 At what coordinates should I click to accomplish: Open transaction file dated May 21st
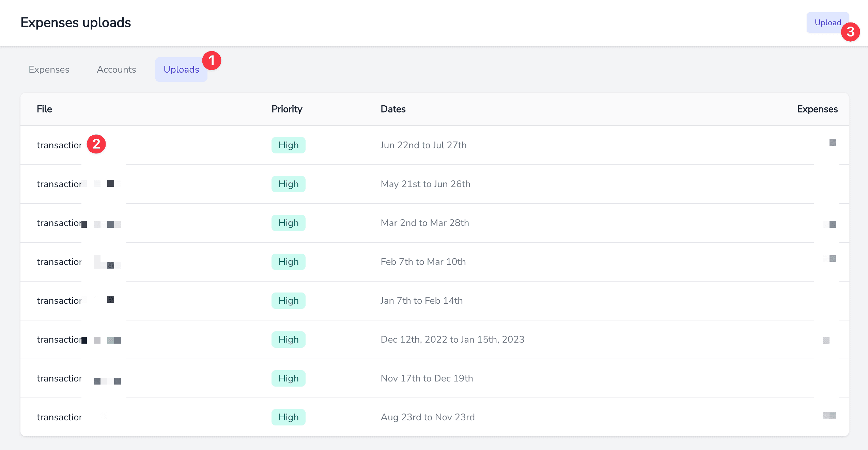pyautogui.click(x=59, y=184)
